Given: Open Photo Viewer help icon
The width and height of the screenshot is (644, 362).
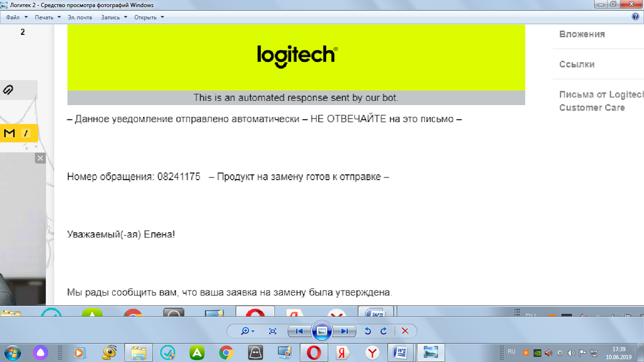Looking at the screenshot, I should [636, 17].
